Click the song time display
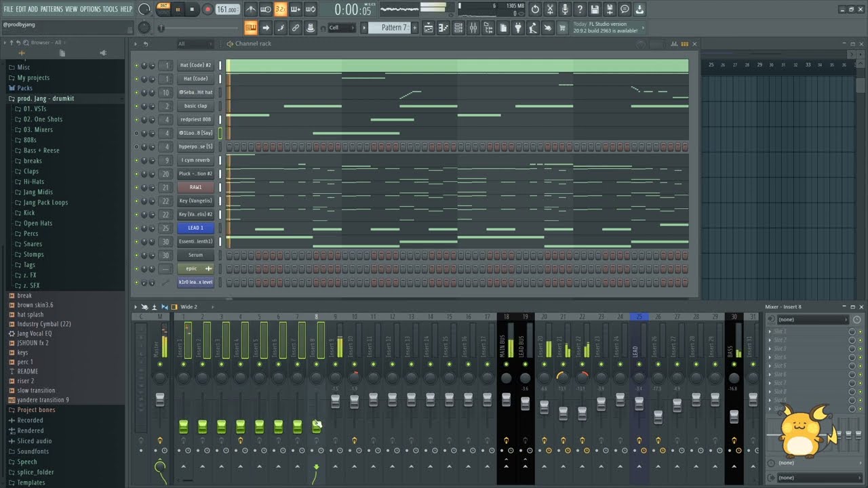This screenshot has height=488, width=868. tap(353, 9)
